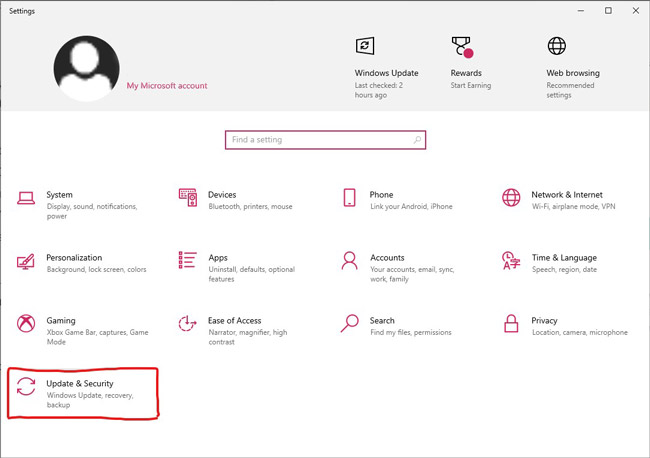650x458 pixels.
Task: Click the Windows Update header title
Action: [386, 73]
